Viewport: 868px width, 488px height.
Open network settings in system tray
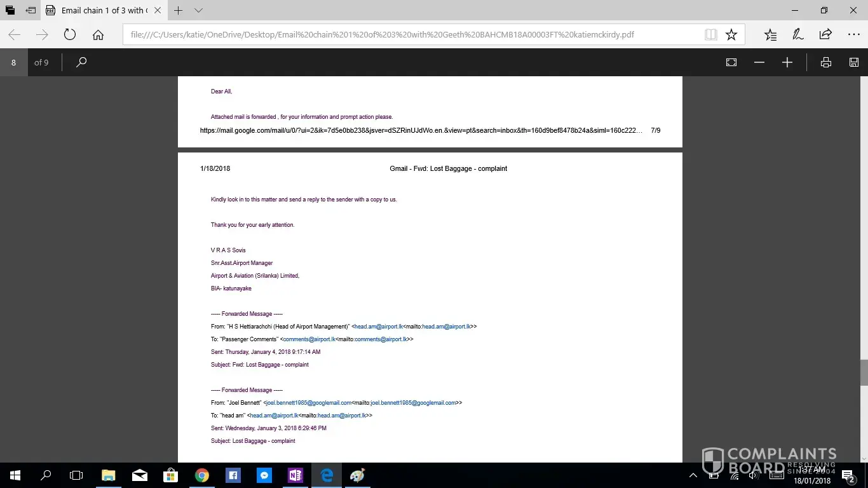(734, 475)
